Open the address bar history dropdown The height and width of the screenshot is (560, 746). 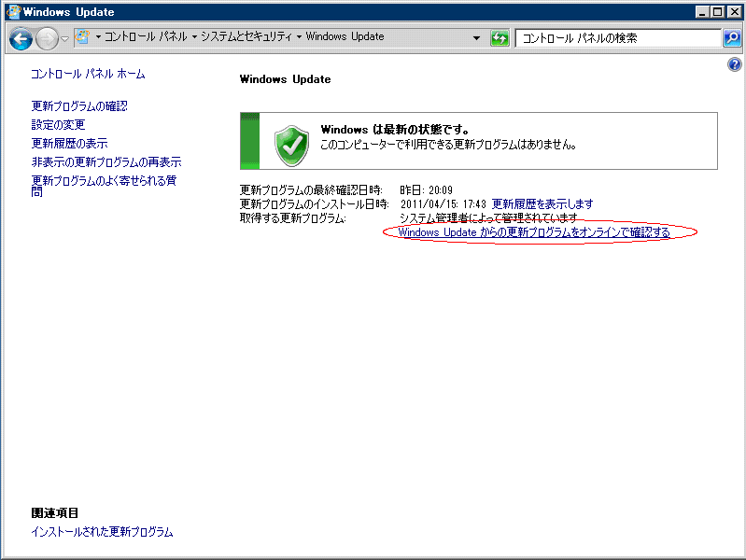pyautogui.click(x=476, y=37)
